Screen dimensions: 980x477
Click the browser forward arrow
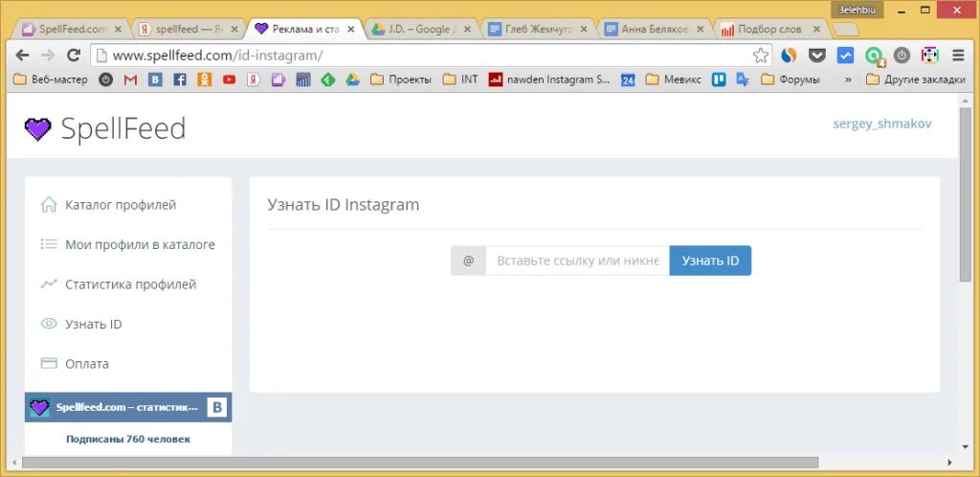coord(48,56)
